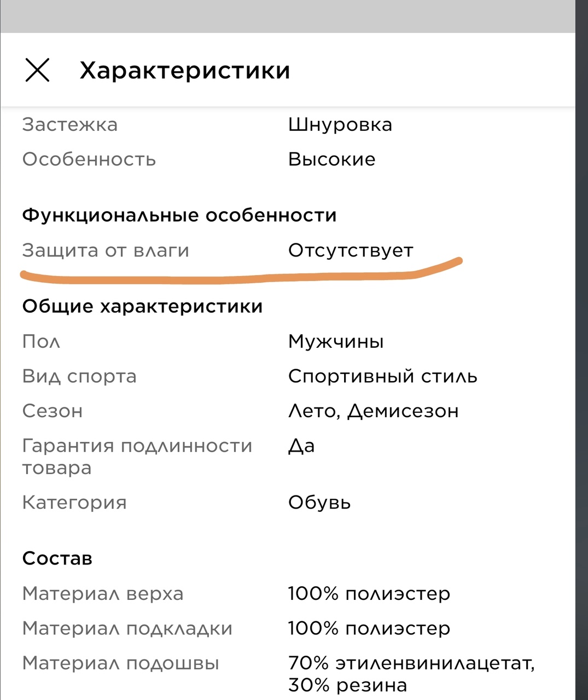Select the Характеристики header title
This screenshot has height=700, width=588.
[x=185, y=71]
